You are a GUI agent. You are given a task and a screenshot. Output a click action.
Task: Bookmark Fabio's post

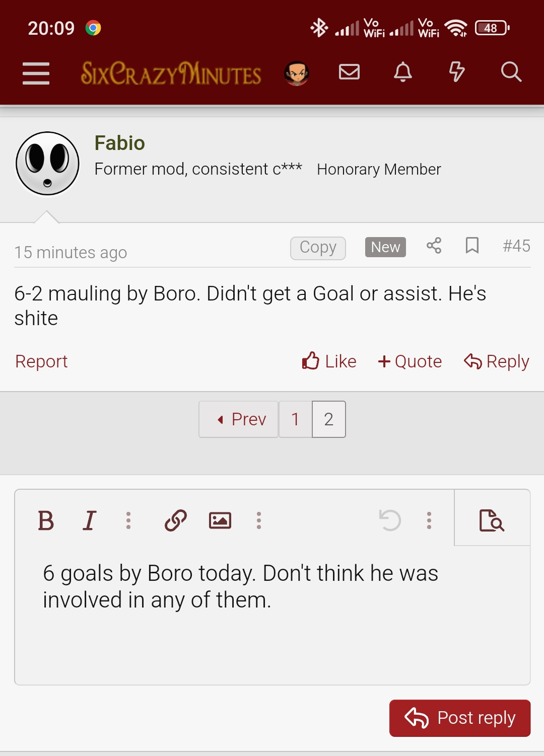pyautogui.click(x=472, y=246)
